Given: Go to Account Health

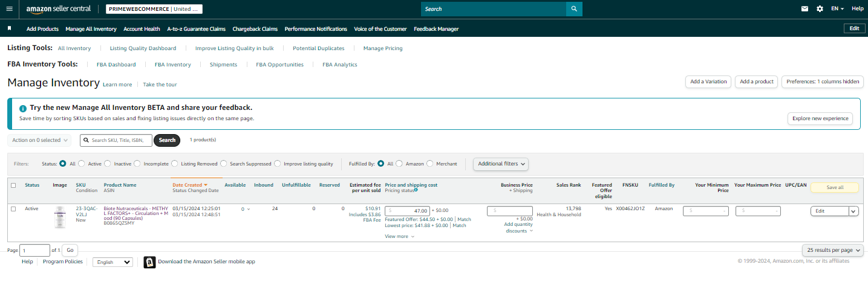Looking at the screenshot, I should 142,29.
